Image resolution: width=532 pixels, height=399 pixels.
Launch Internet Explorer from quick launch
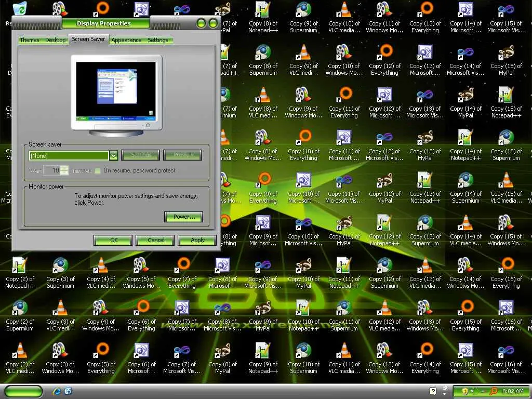57,391
